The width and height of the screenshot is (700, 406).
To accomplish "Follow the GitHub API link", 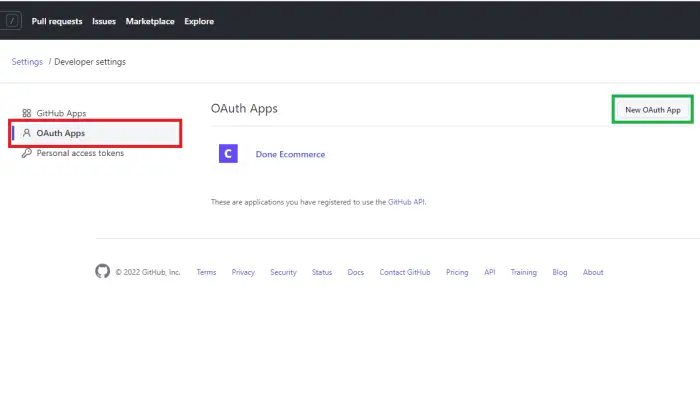I will pyautogui.click(x=406, y=202).
